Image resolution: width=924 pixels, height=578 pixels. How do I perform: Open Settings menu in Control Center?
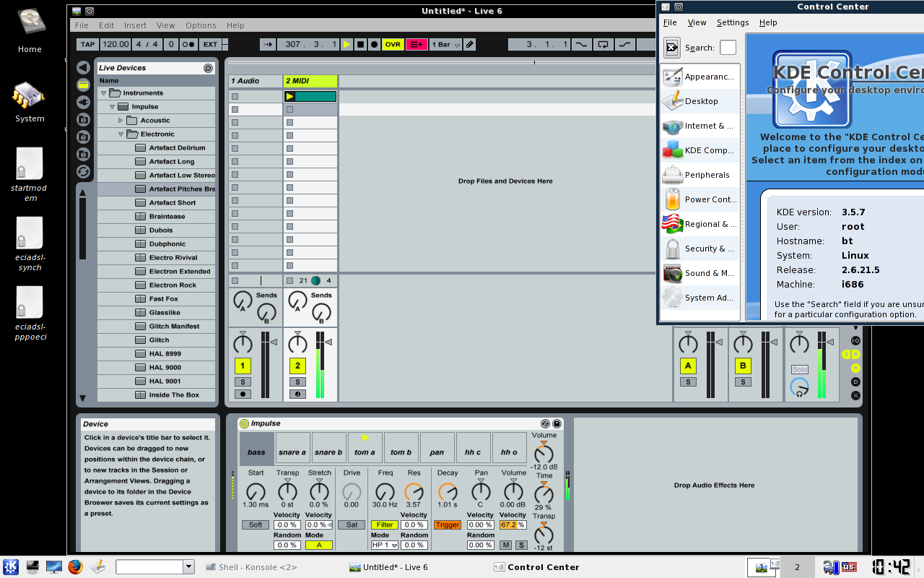[x=733, y=22]
